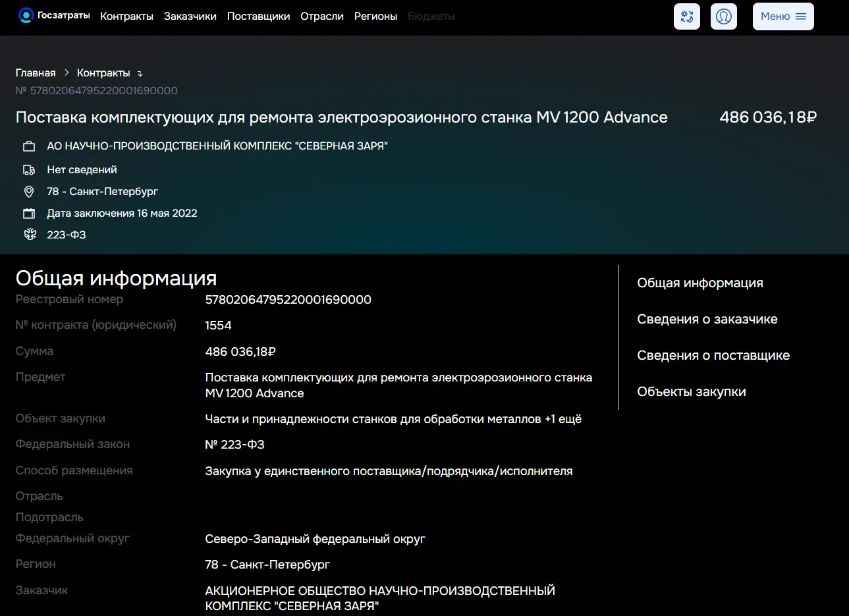Click legal contract number 1554
The image size is (849, 616).
click(x=219, y=325)
